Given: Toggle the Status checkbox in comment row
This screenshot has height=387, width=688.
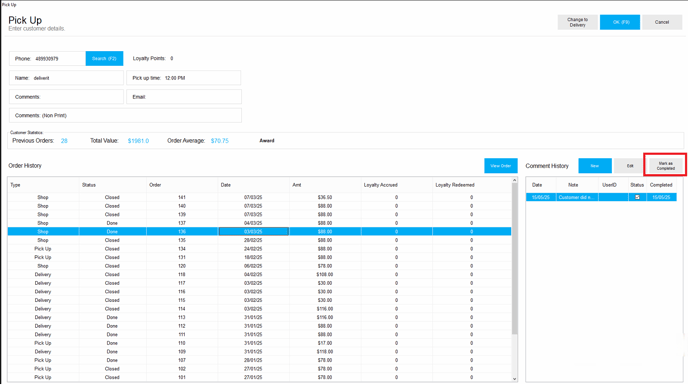Looking at the screenshot, I should tap(637, 197).
